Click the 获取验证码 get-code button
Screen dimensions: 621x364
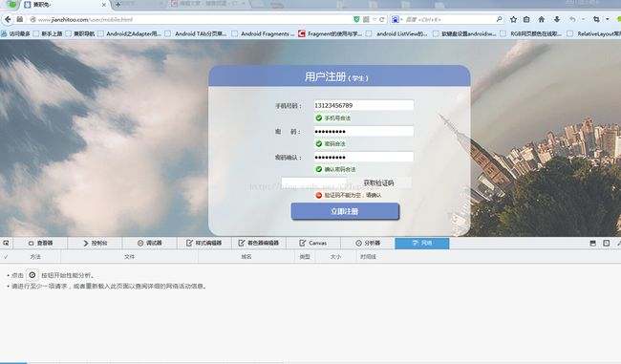click(378, 182)
